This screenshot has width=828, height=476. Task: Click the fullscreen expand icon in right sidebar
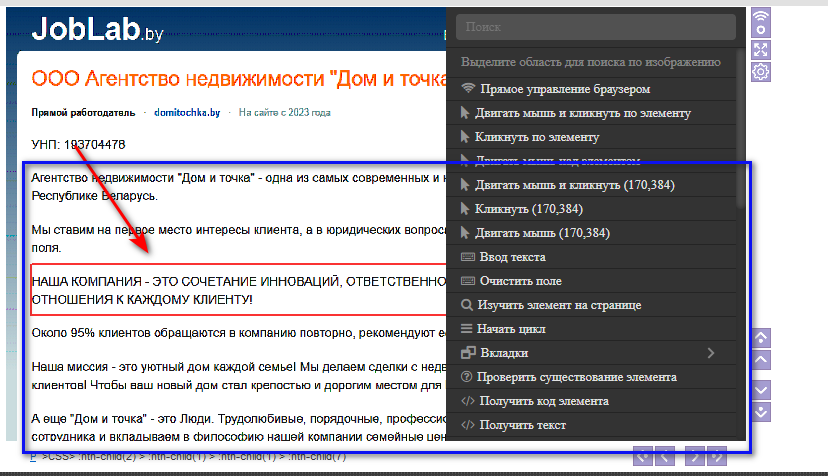click(761, 50)
